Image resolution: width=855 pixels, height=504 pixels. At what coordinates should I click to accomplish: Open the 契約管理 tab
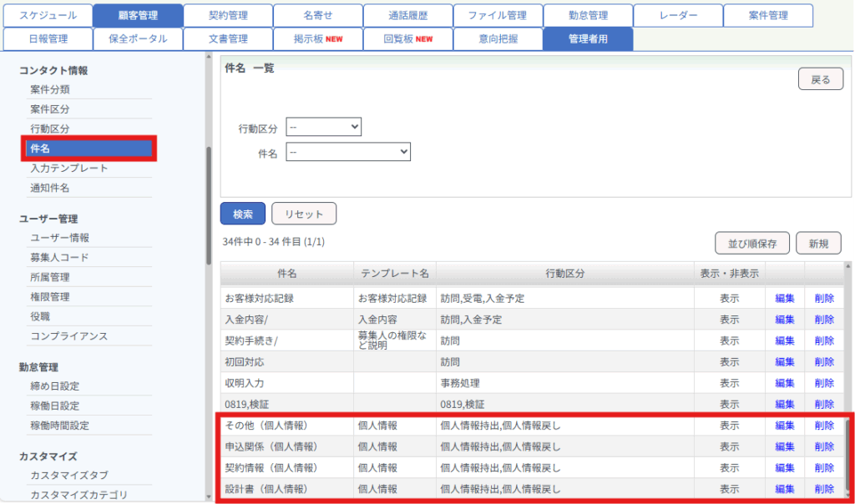coord(227,16)
